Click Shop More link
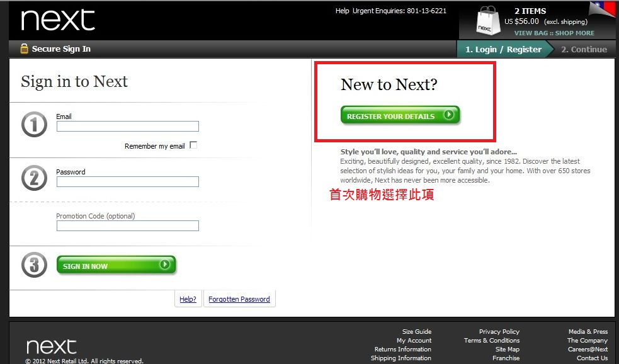The width and height of the screenshot is (619, 364). tap(574, 33)
